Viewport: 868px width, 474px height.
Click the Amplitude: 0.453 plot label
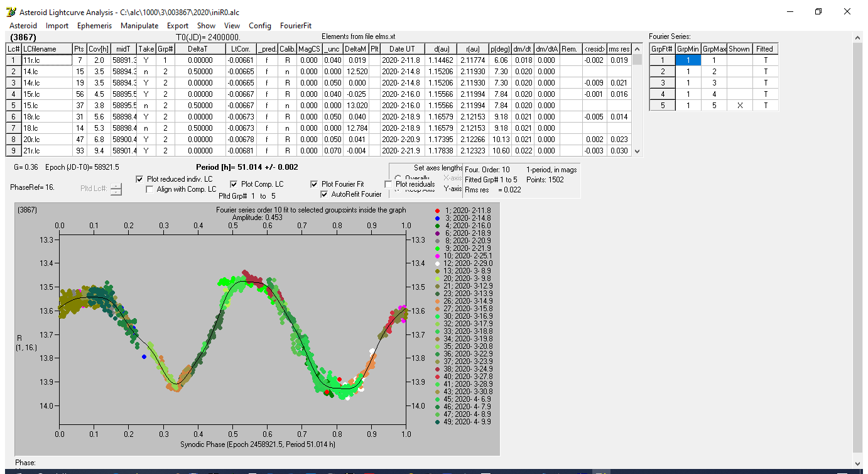coord(258,218)
